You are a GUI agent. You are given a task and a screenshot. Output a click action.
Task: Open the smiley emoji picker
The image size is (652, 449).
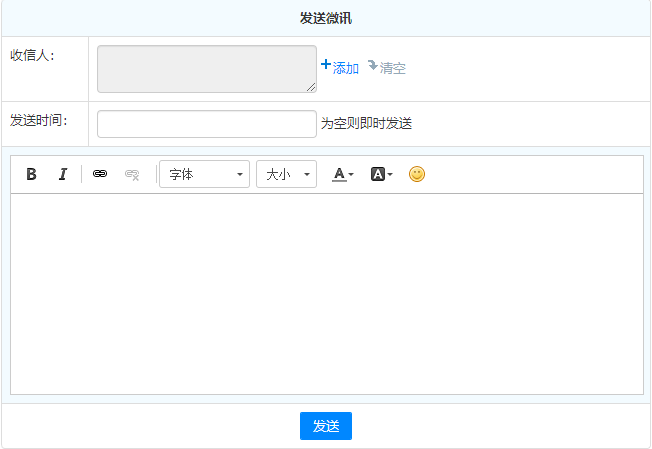[x=417, y=174]
